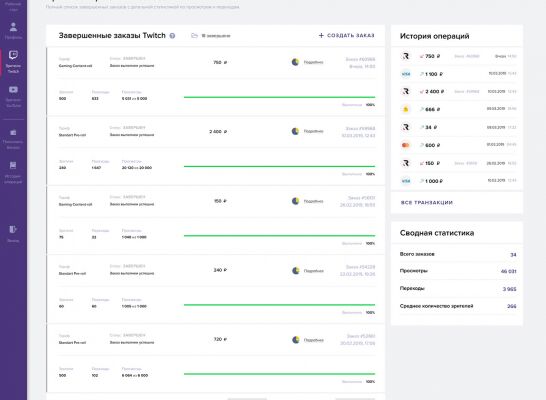The width and height of the screenshot is (546, 400).
Task: Click progress bar of the 240 ₽ order
Action: (280, 305)
